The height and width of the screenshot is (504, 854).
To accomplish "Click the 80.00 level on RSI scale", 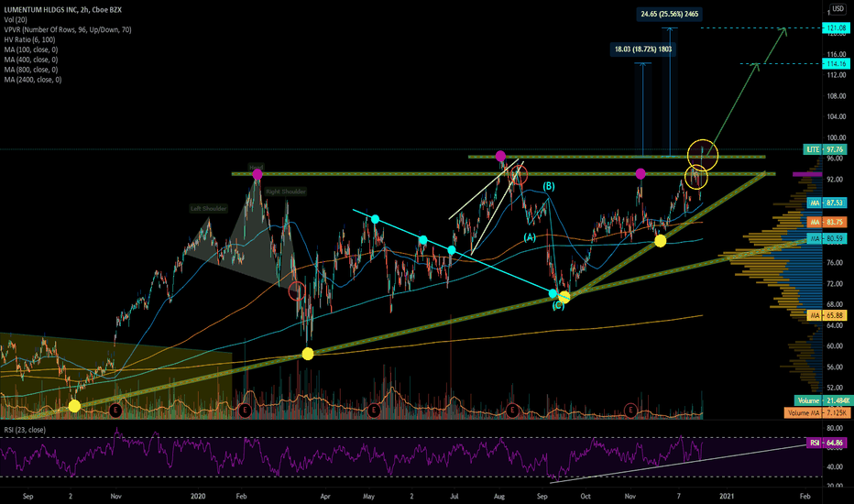I will (x=836, y=428).
